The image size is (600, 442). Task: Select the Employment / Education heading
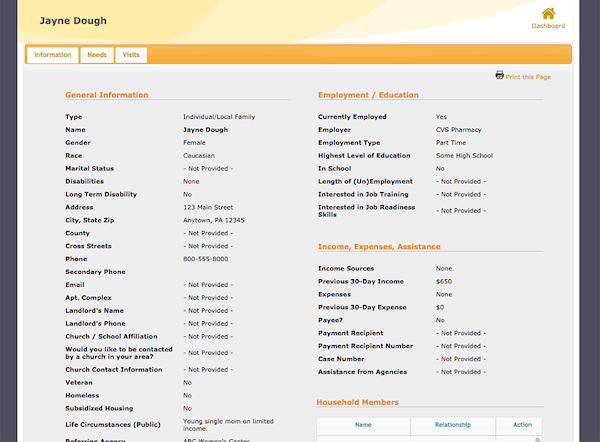pos(368,95)
